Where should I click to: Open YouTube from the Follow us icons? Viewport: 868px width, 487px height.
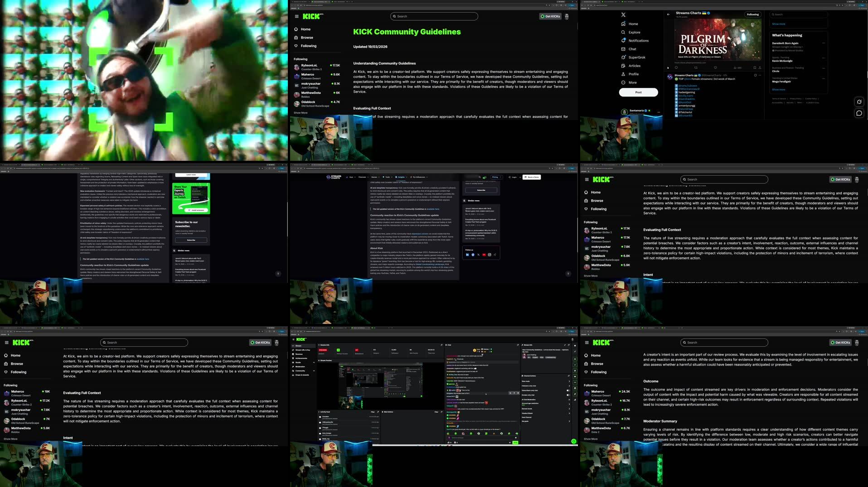point(484,255)
